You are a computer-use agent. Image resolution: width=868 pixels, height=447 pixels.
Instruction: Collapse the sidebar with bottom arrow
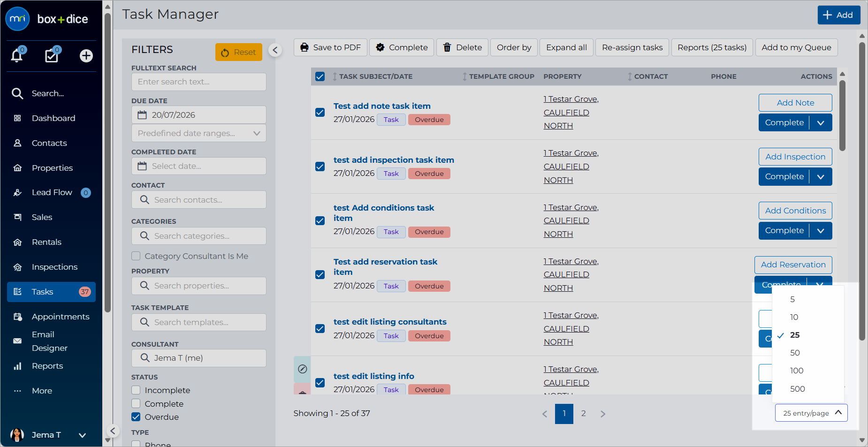(113, 431)
